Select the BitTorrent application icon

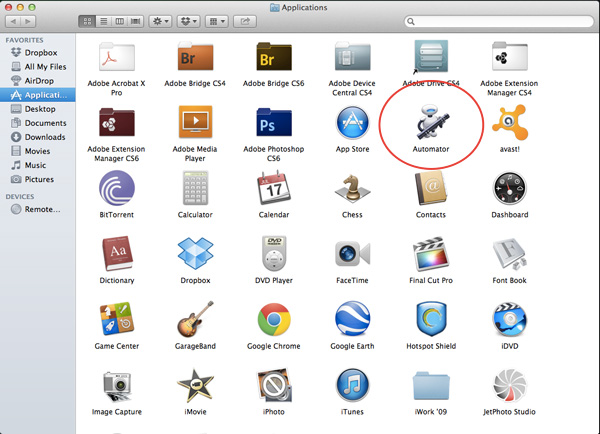[x=117, y=188]
